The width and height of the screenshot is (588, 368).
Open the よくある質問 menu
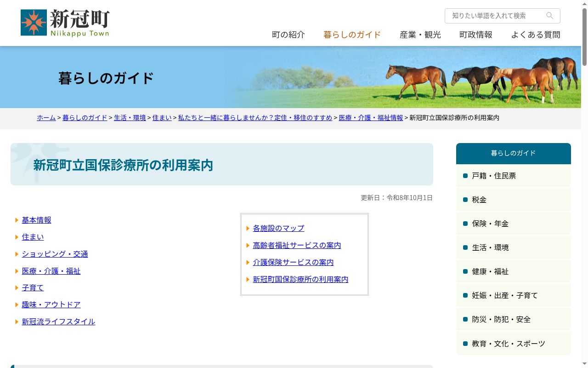536,34
